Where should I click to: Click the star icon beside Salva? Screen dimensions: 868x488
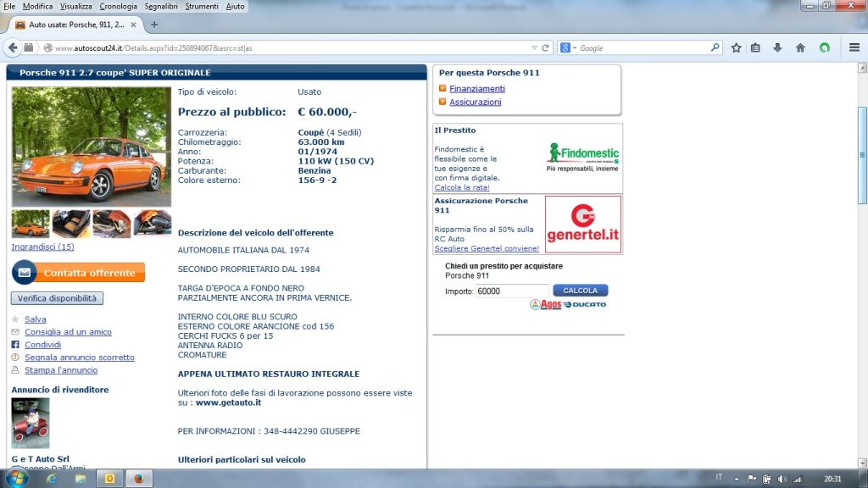tap(15, 319)
